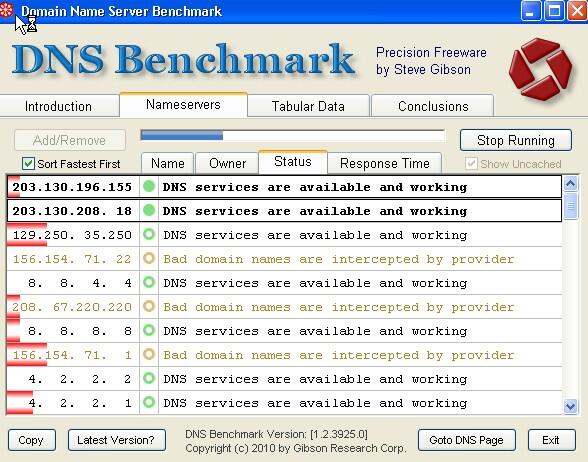Select the 203.130.196.155 nameserver row
The height and width of the screenshot is (462, 588).
pos(284,186)
